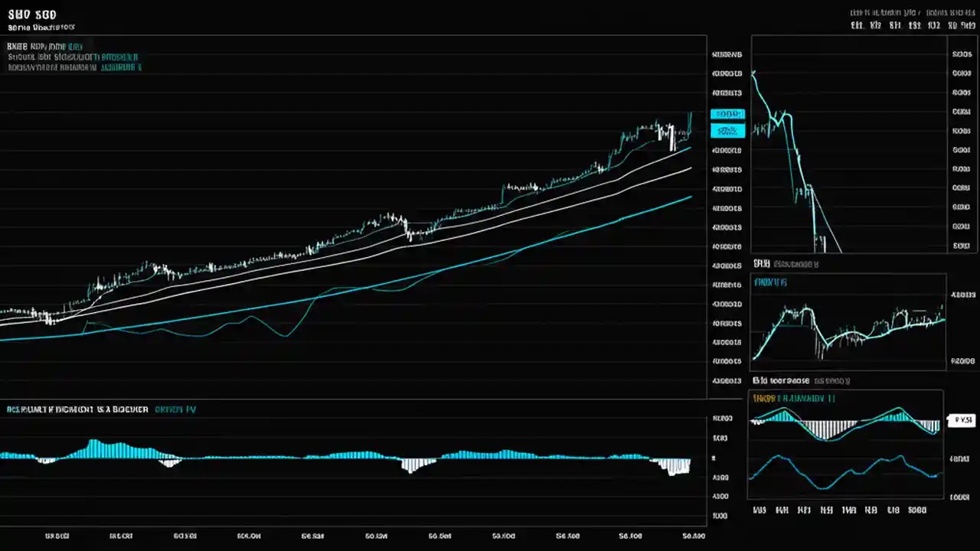Click the white price readout on lower panel
This screenshot has width=980, height=551.
pos(962,419)
